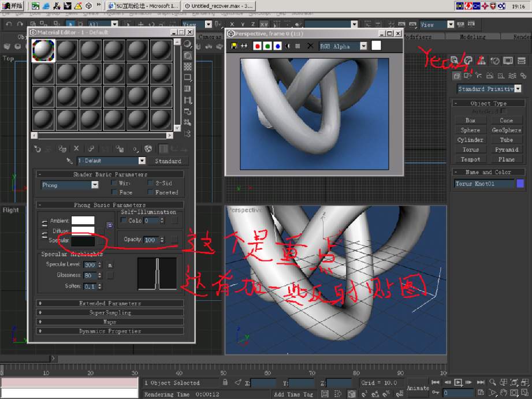Check Self-Illumination Color checkbox
532x399 pixels.
(x=124, y=221)
